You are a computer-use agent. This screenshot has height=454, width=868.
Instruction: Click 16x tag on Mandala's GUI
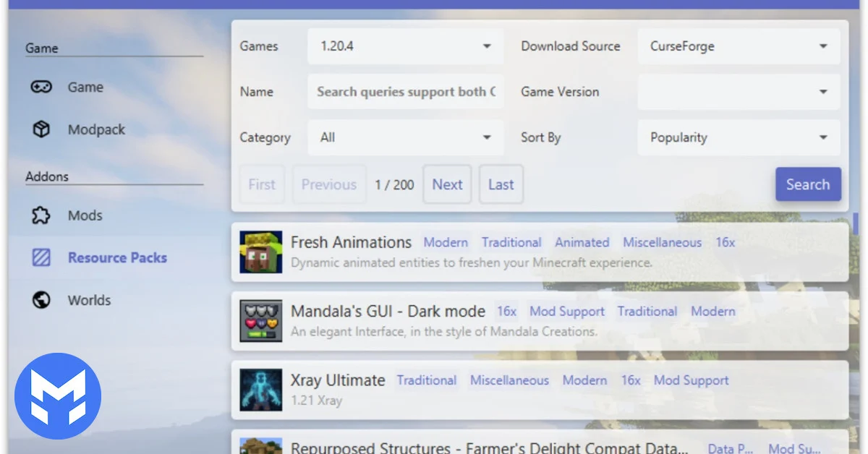506,312
